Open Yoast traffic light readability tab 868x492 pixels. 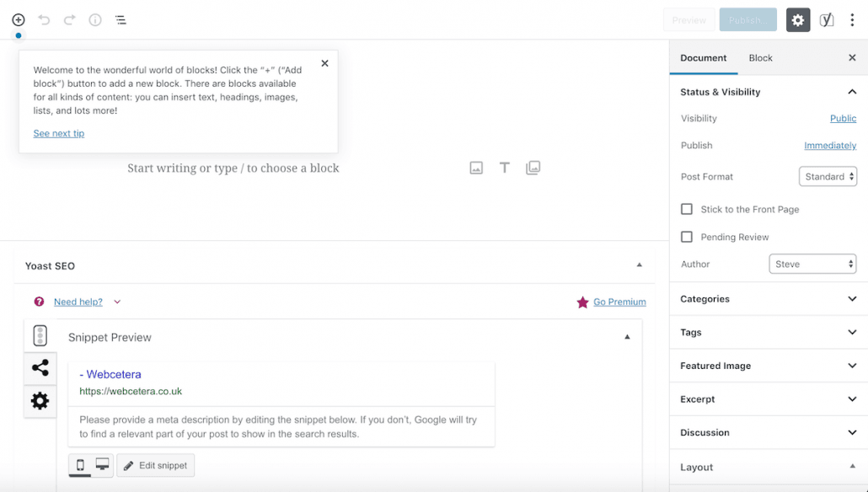coord(40,335)
